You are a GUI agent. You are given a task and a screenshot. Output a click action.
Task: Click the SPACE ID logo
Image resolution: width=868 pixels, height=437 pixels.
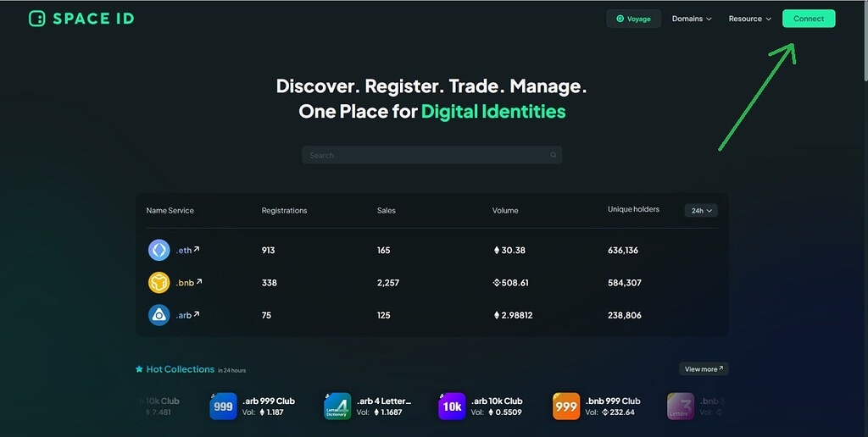(81, 19)
